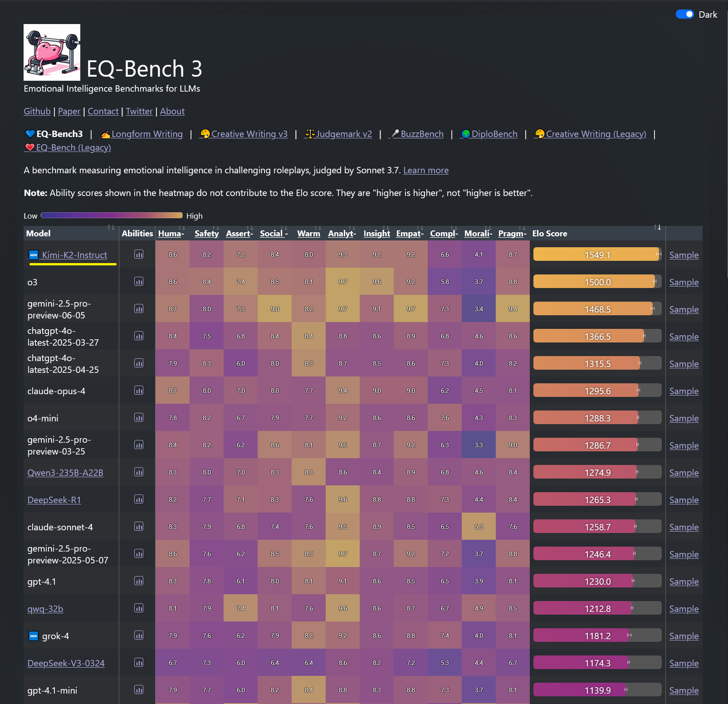View abilities chart for grok-4
The height and width of the screenshot is (704, 728).
click(139, 636)
